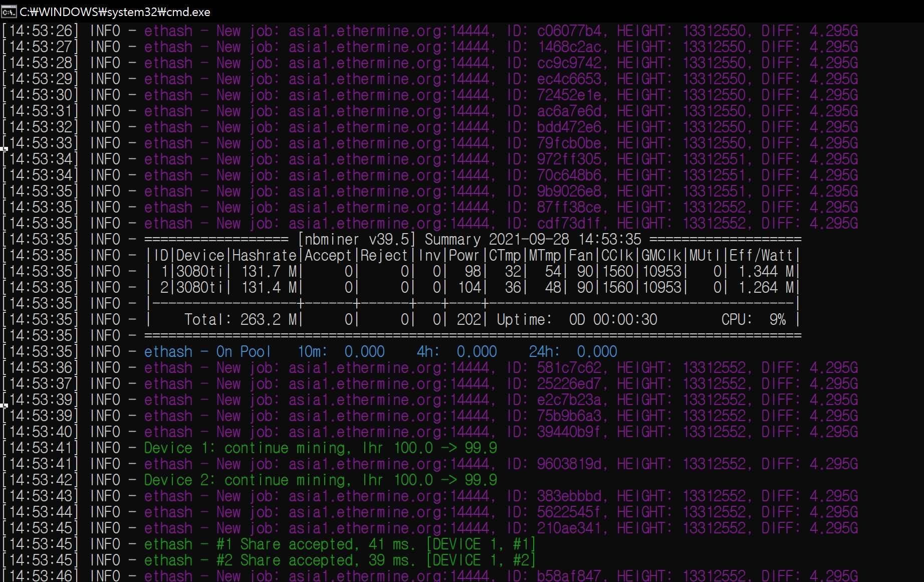
Task: Click device 1 hashrate 131.7 M
Action: click(269, 272)
